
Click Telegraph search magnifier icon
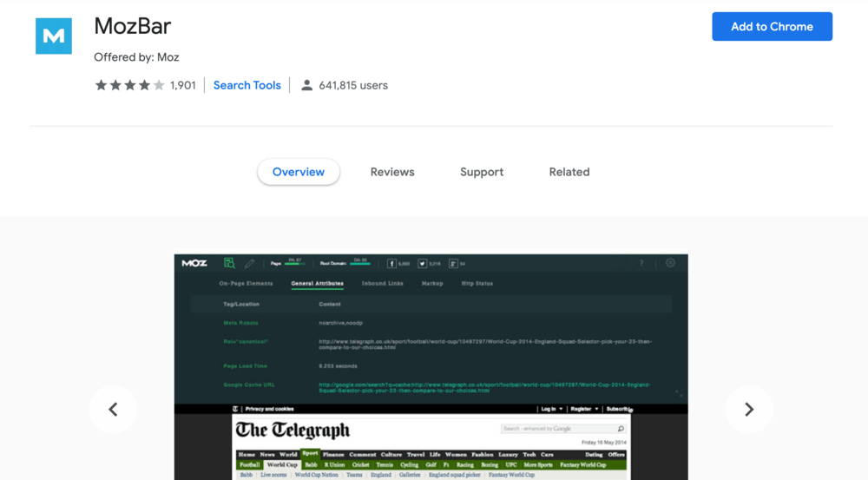pos(621,429)
